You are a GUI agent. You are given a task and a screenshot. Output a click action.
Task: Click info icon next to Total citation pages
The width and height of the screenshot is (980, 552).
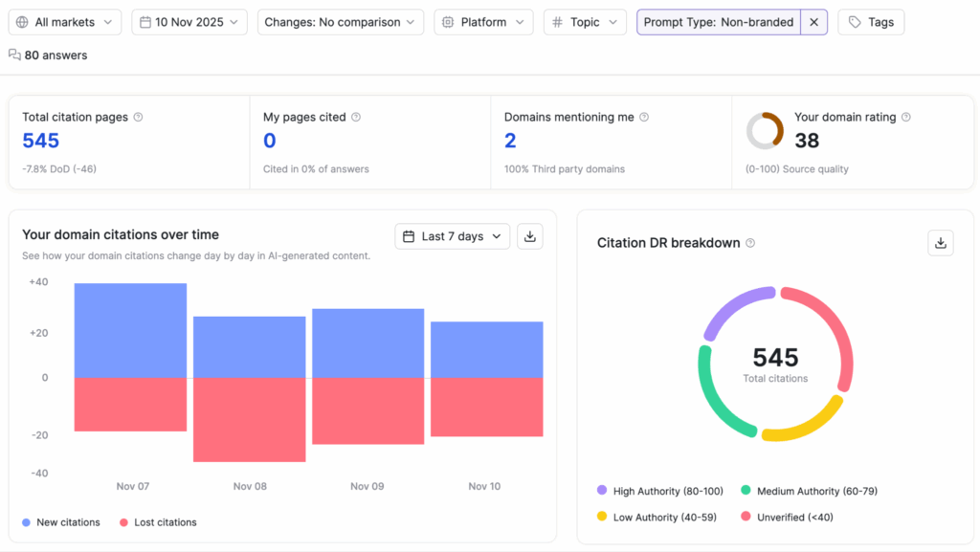(138, 118)
